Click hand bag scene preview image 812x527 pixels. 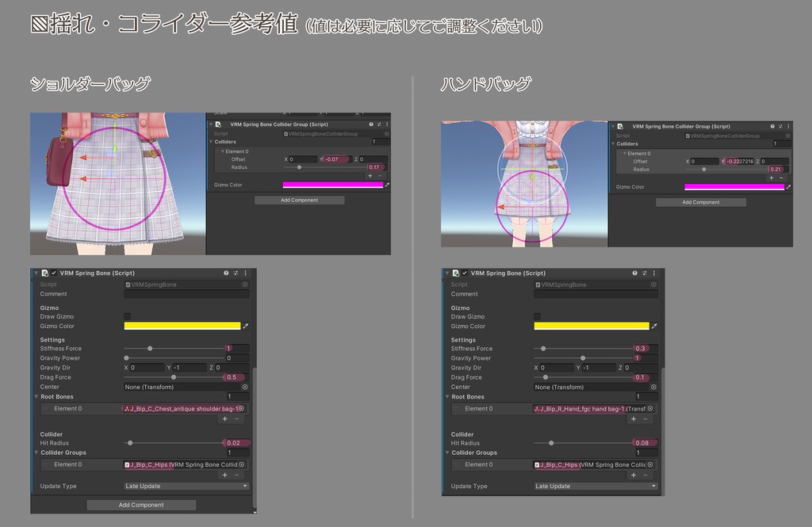tap(524, 184)
